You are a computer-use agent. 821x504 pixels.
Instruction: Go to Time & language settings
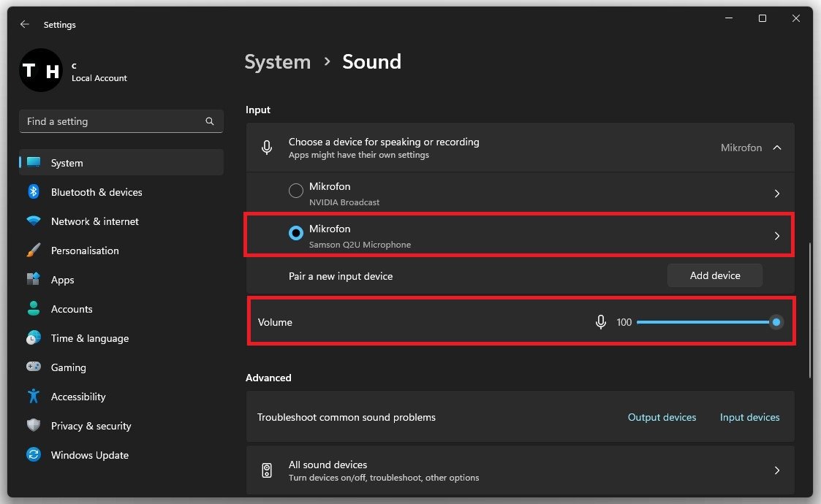(x=89, y=338)
